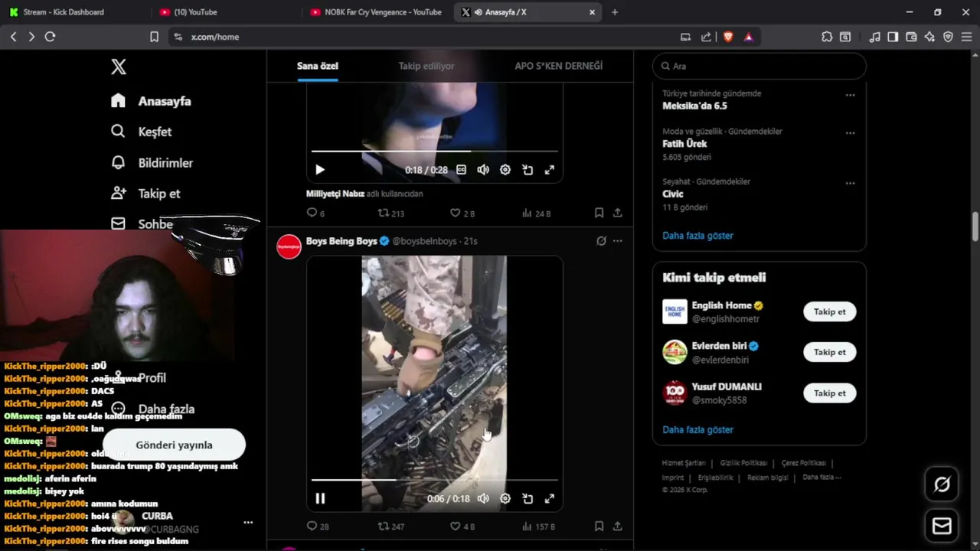Share the Boys Being Boys post
980x551 pixels.
[618, 527]
